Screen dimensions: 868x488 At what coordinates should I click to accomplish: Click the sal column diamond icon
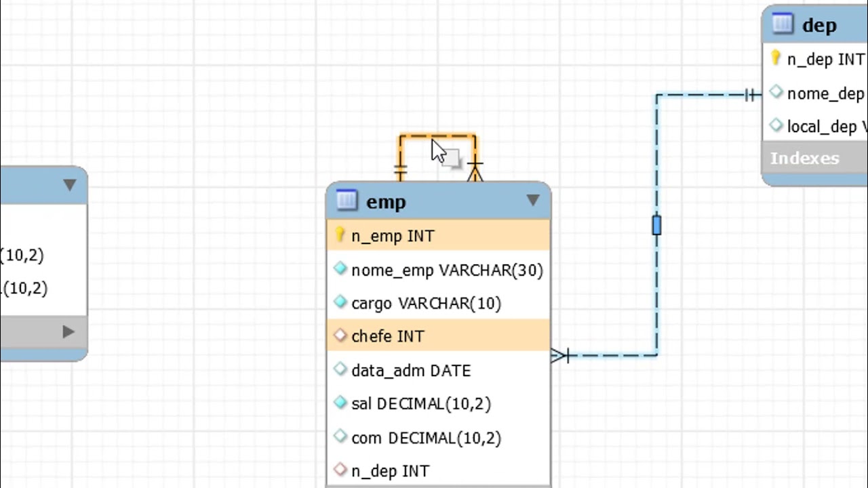tap(340, 403)
